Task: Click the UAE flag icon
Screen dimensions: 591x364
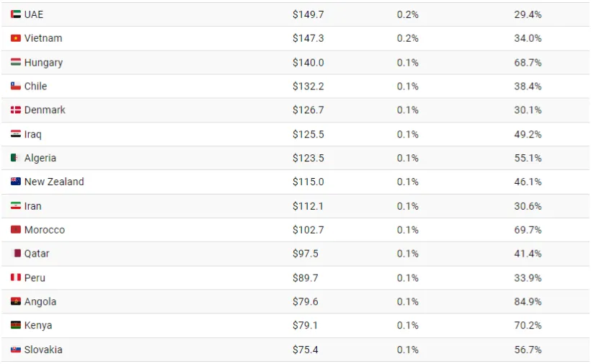Action: coord(15,14)
